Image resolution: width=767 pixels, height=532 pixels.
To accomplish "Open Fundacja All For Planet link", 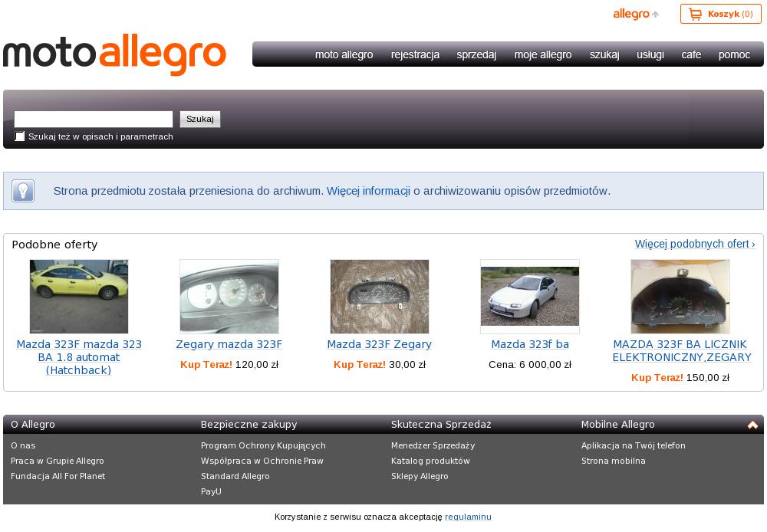I will [x=58, y=476].
